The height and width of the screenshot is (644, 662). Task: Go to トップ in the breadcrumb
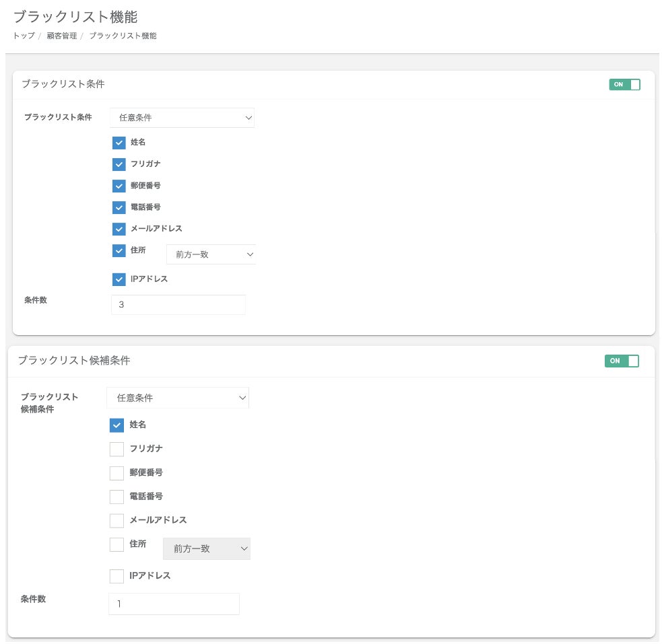pos(24,36)
